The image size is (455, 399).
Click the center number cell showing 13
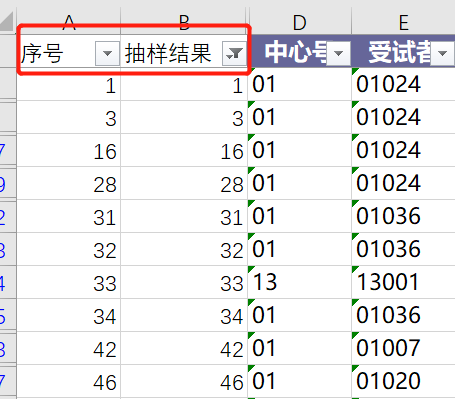pos(299,282)
